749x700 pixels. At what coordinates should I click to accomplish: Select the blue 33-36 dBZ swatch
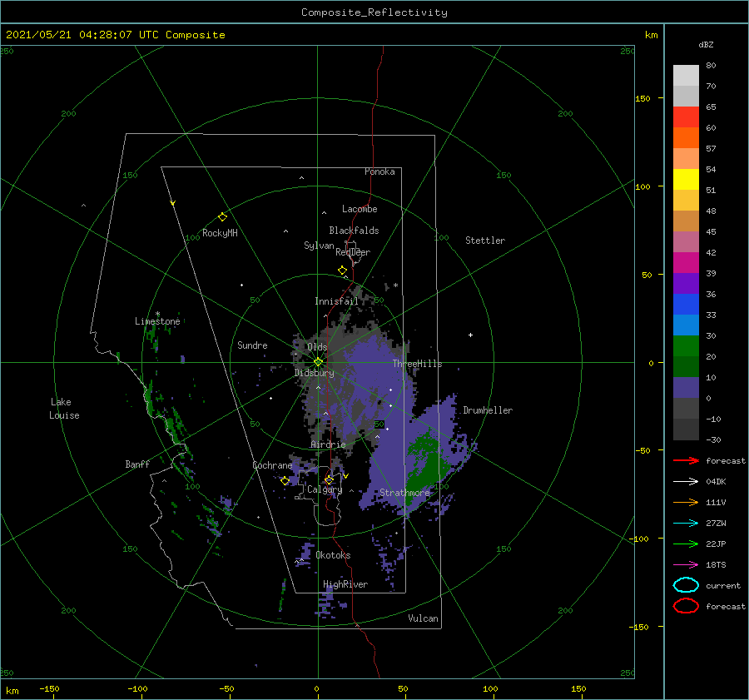(686, 305)
